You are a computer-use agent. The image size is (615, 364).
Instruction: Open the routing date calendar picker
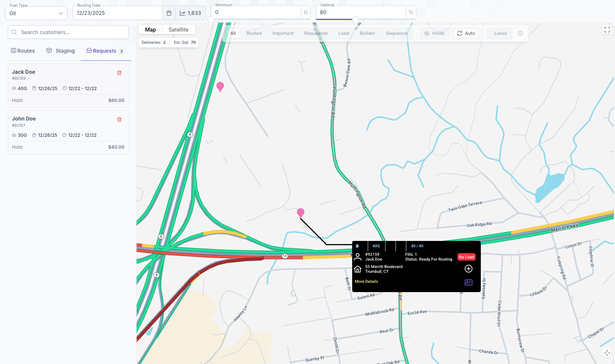(x=169, y=13)
